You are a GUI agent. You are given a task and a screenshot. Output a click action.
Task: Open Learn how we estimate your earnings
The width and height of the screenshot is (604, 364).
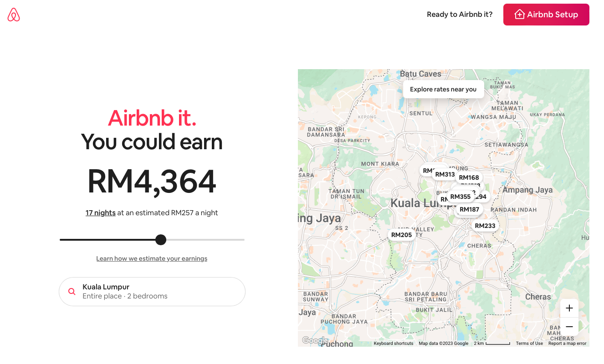(x=152, y=258)
